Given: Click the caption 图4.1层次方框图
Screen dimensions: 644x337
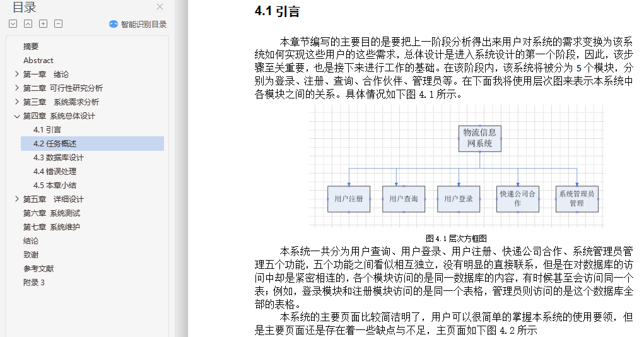Looking at the screenshot, I should point(456,239).
